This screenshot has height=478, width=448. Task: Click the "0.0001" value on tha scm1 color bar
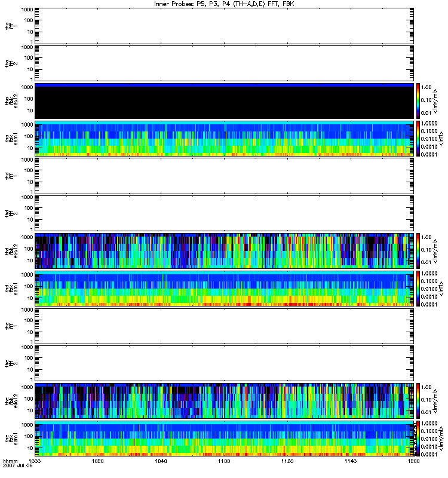(429, 155)
